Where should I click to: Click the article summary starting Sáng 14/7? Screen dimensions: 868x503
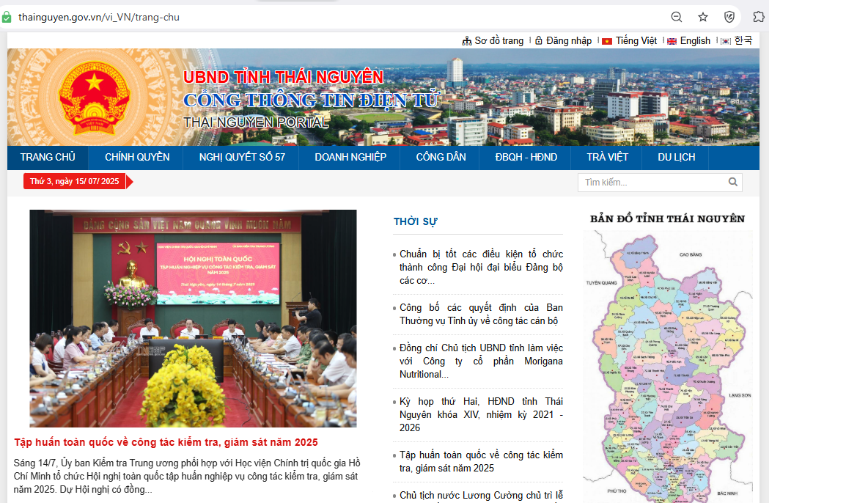coord(187,476)
